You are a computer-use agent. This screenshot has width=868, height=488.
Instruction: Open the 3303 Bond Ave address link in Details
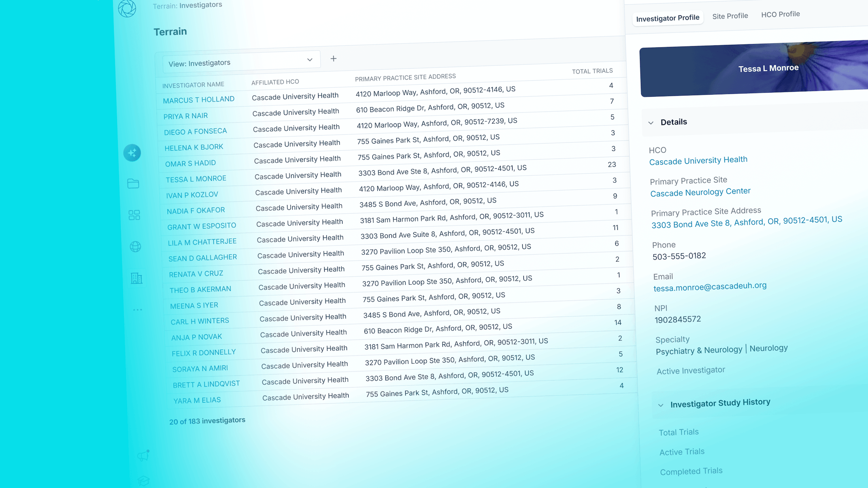(x=747, y=222)
